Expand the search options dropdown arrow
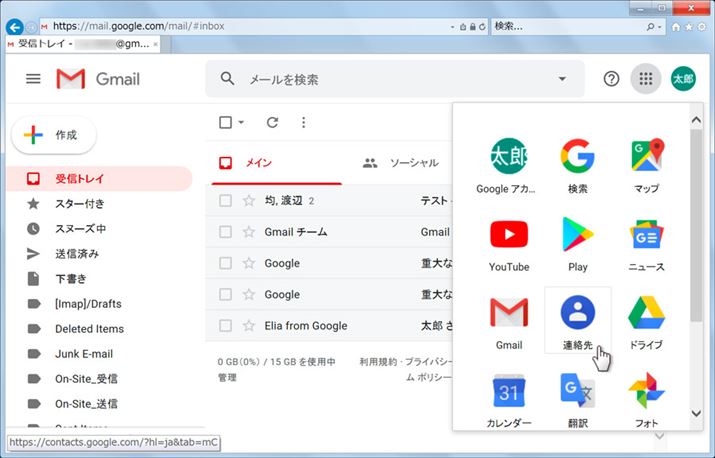715x458 pixels. pos(561,79)
